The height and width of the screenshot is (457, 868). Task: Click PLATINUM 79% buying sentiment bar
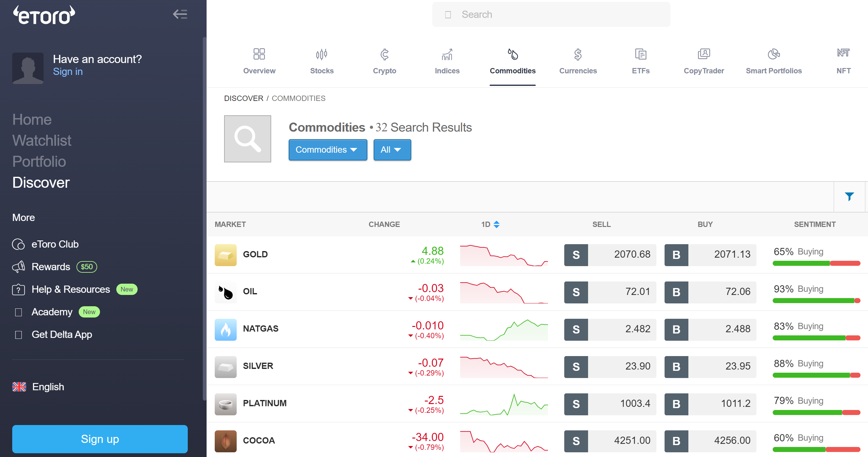(x=816, y=412)
